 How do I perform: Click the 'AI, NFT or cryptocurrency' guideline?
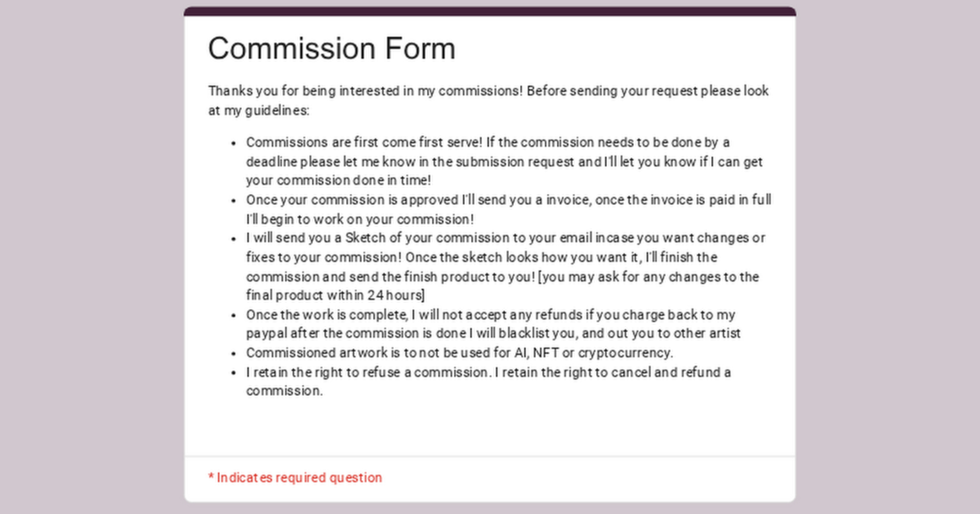[459, 353]
